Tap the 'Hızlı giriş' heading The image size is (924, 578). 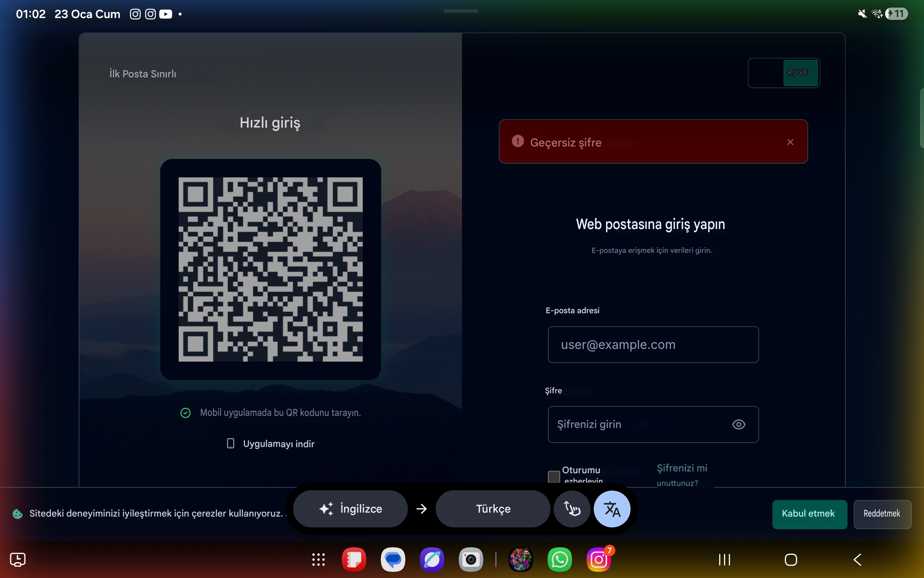point(270,123)
